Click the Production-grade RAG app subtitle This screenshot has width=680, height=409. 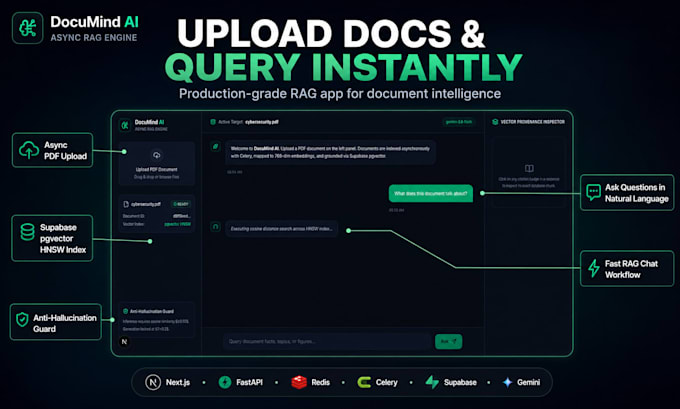[x=340, y=94]
